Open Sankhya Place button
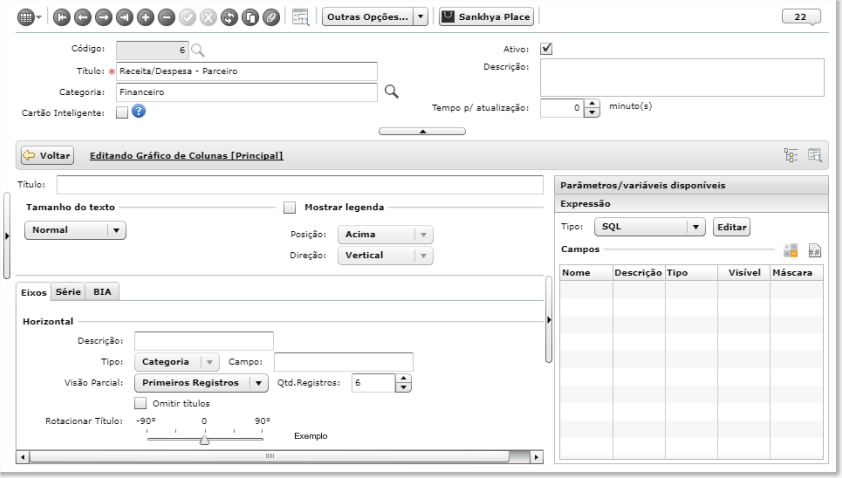This screenshot has height=478, width=842. click(x=487, y=17)
